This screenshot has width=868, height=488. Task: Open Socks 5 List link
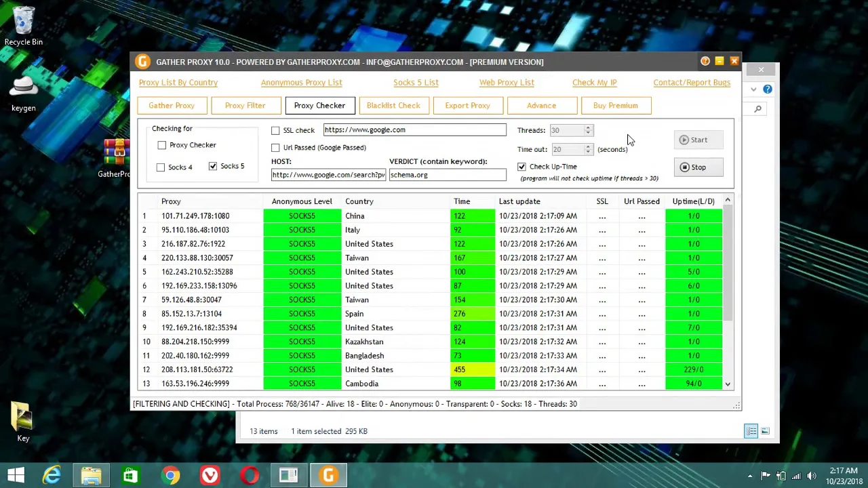(416, 83)
